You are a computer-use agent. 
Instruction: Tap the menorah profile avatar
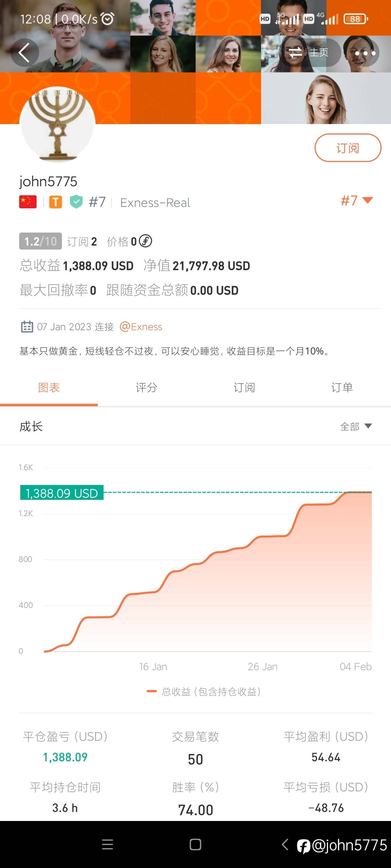(x=57, y=124)
